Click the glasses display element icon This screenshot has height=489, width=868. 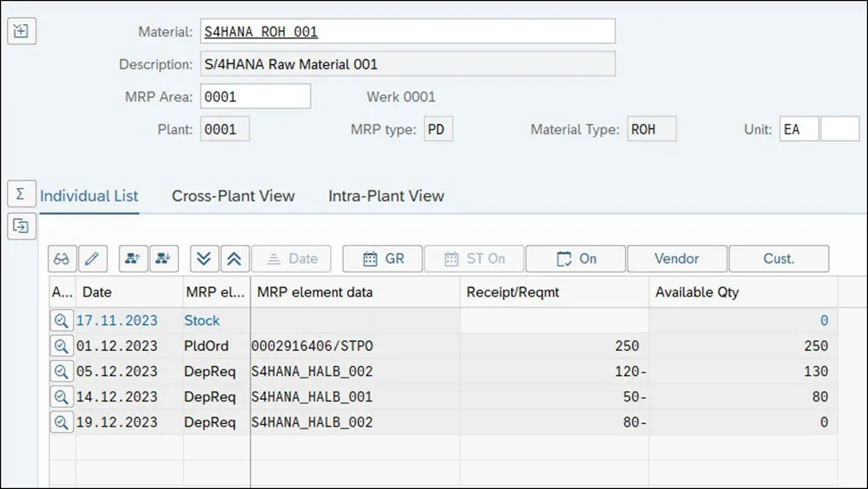61,259
